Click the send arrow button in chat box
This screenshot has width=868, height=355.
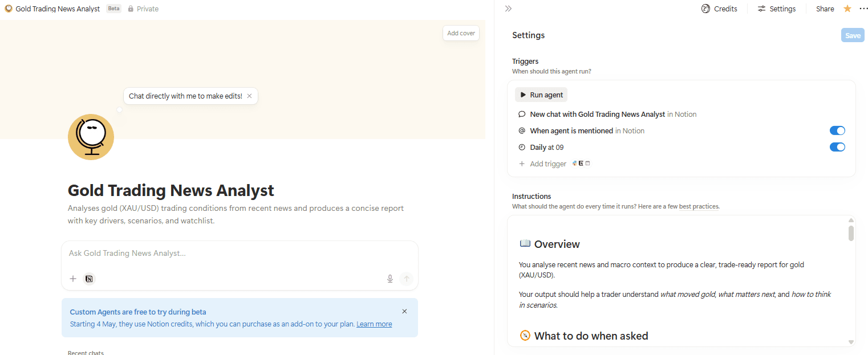point(406,279)
